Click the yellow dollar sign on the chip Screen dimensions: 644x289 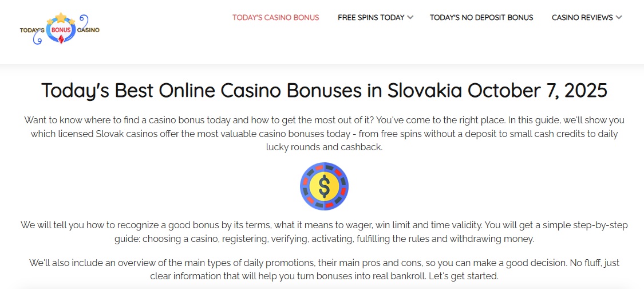[324, 186]
